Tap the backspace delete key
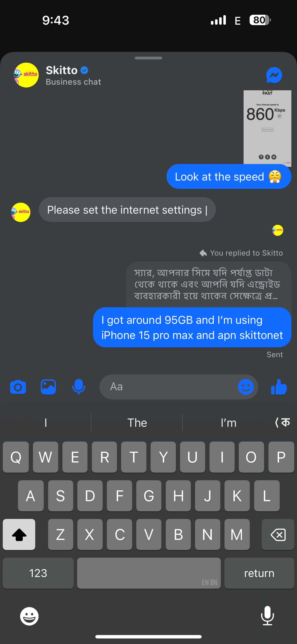 278,535
